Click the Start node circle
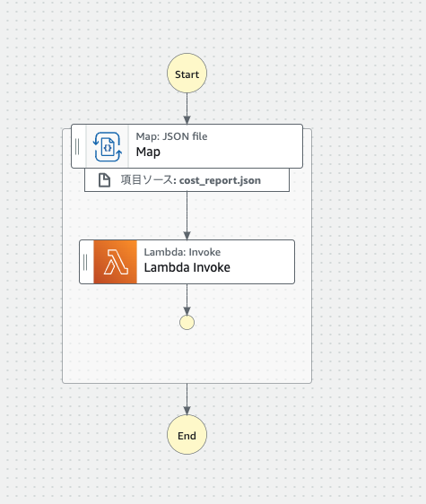Image resolution: width=426 pixels, height=504 pixels. 187,74
